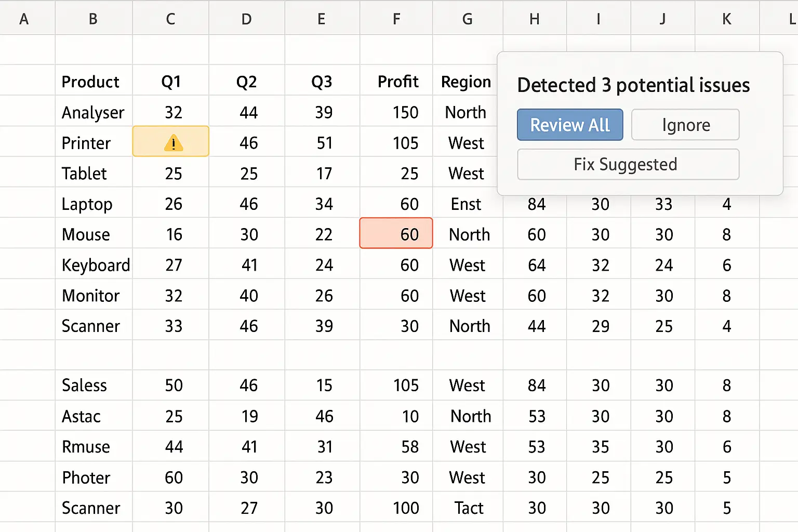Select the Region header cell
Image resolution: width=798 pixels, height=532 pixels.
click(466, 81)
